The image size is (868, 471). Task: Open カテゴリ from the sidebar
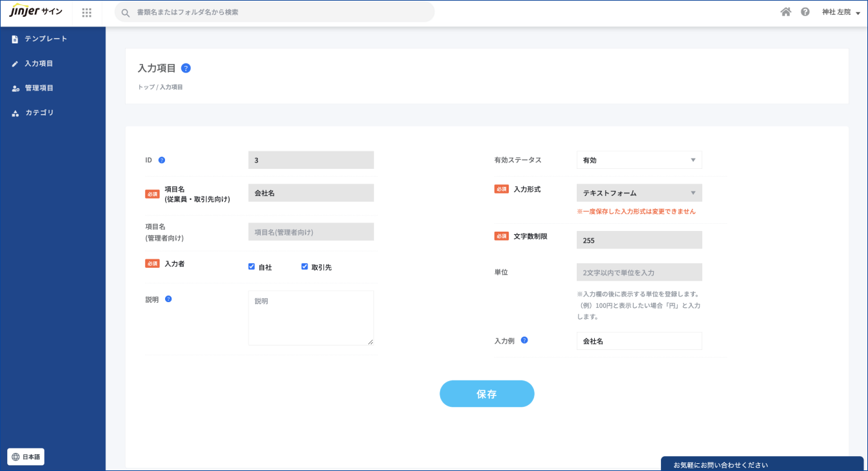(39, 113)
